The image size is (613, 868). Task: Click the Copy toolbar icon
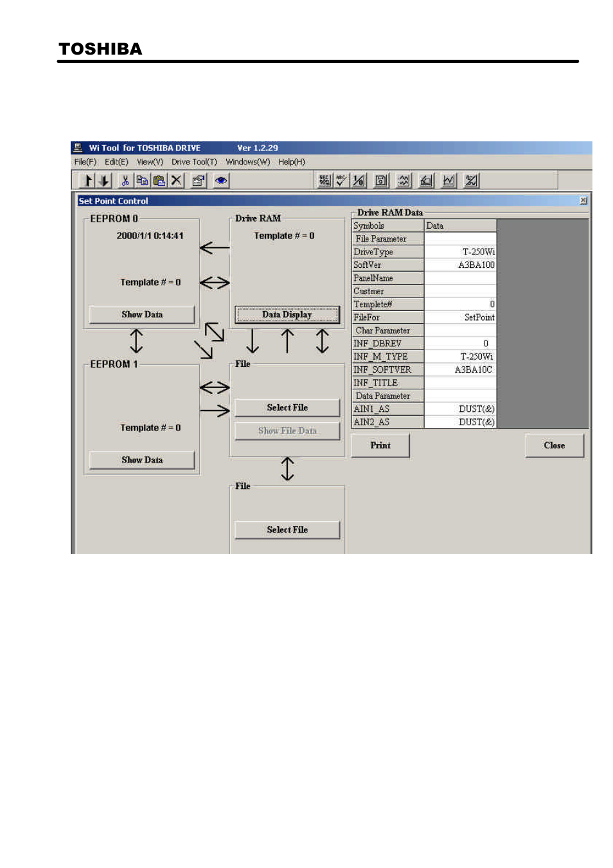[142, 181]
